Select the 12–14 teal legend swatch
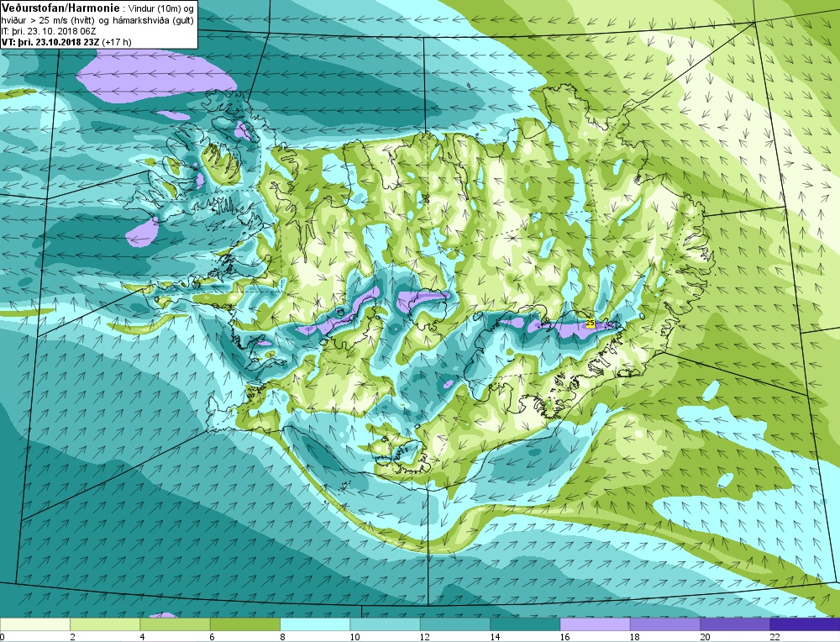The width and height of the screenshot is (840, 642). 454,624
